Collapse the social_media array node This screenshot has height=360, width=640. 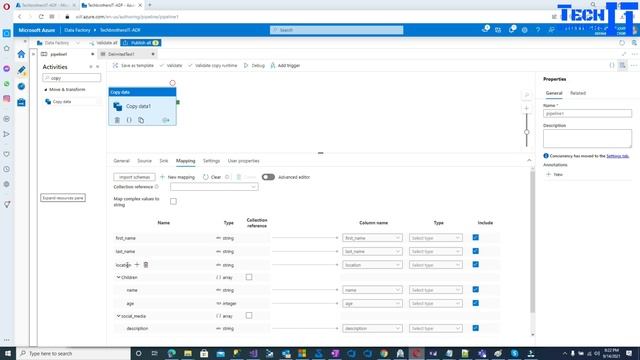(118, 316)
